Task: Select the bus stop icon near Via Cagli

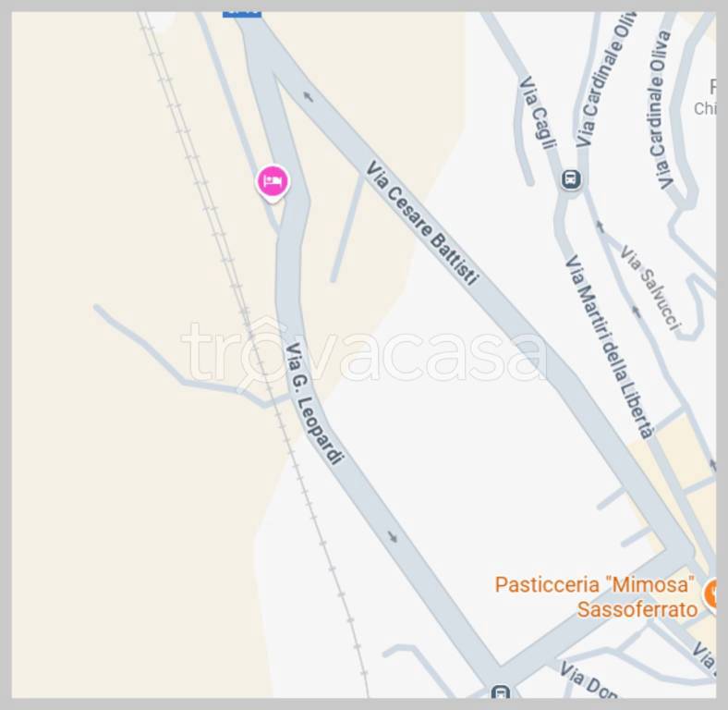Action: (571, 179)
